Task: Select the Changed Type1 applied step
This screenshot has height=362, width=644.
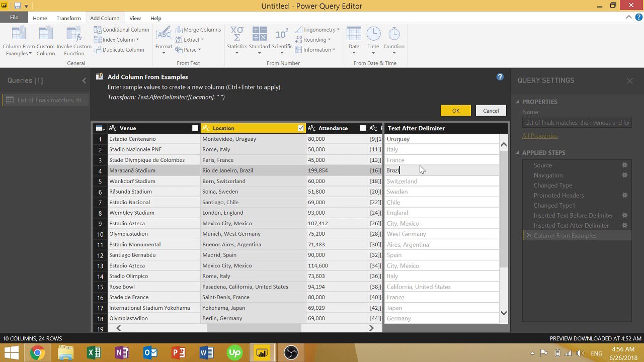Action: click(554, 205)
